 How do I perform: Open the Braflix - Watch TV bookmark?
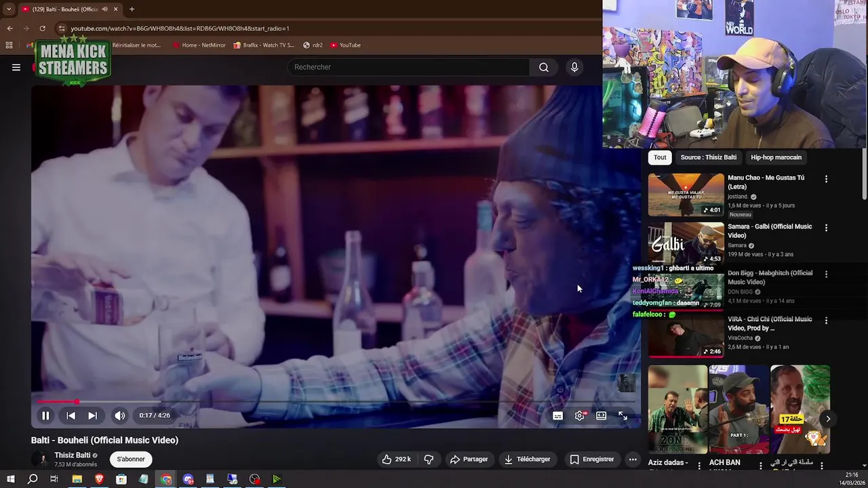(264, 45)
